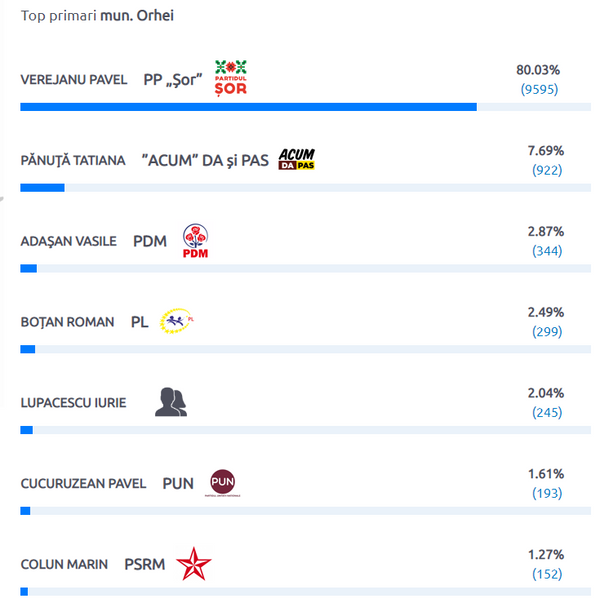Click the PSRM red star logo

194,564
